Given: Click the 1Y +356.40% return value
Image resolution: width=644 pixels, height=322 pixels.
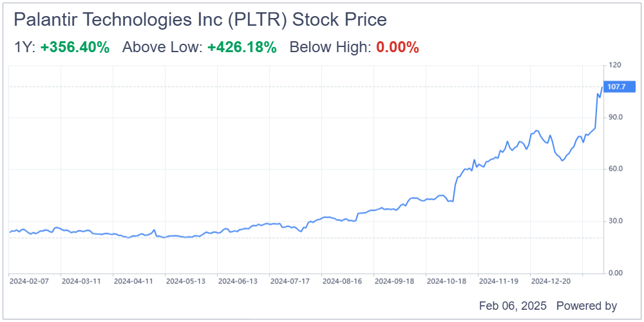Looking at the screenshot, I should tap(75, 47).
